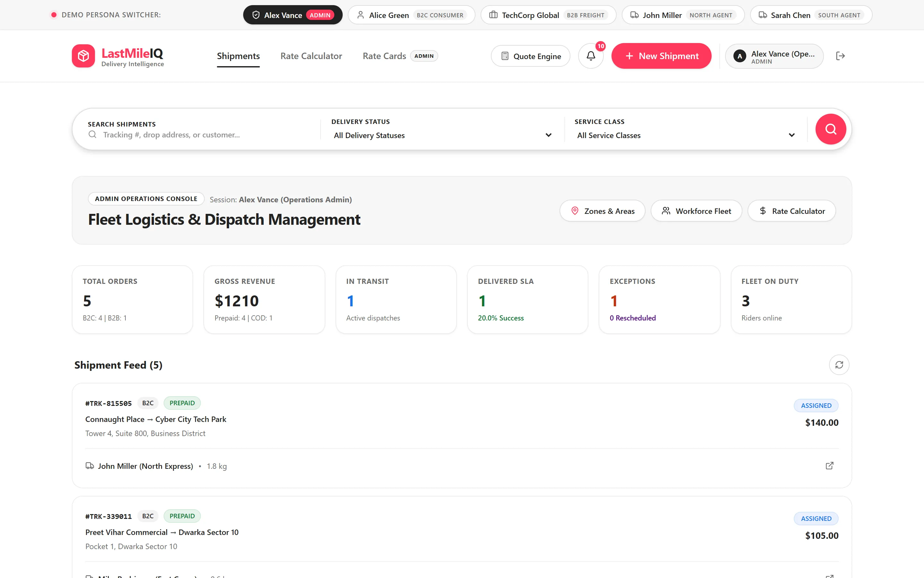Click the dollar icon in Rate Calculator button

[x=763, y=211]
